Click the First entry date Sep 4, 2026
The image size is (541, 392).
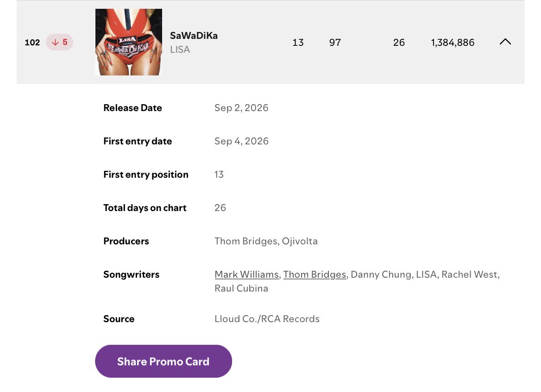(x=241, y=141)
